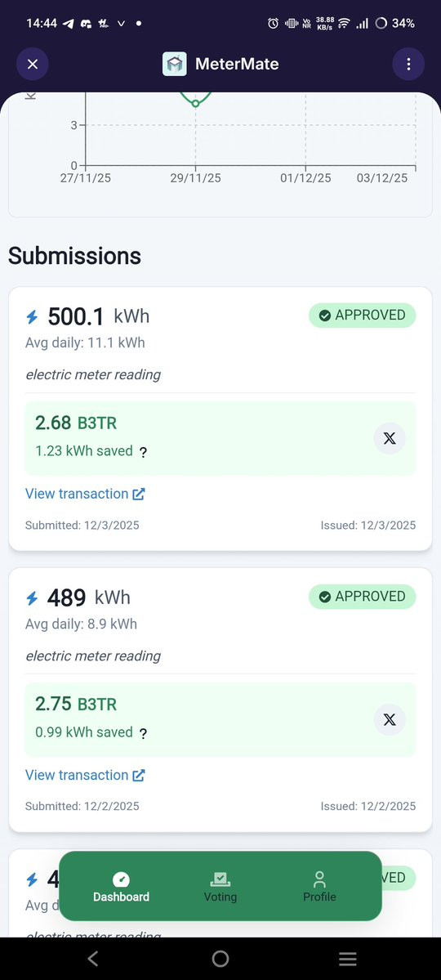The height and width of the screenshot is (980, 441).
Task: Tap question mark beside 1.23 kWh saved
Action: coord(143,453)
